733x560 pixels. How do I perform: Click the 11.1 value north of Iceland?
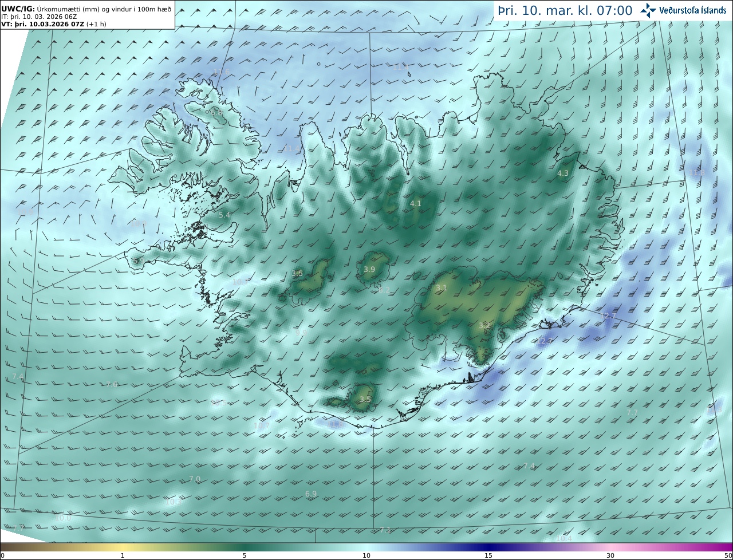(x=400, y=67)
